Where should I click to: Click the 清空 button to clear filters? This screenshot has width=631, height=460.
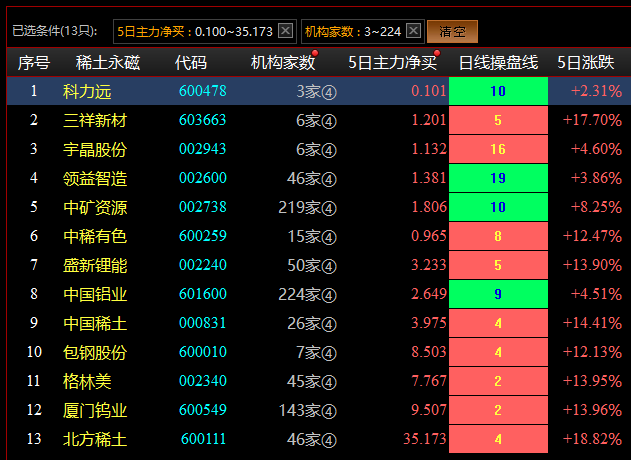tap(452, 31)
